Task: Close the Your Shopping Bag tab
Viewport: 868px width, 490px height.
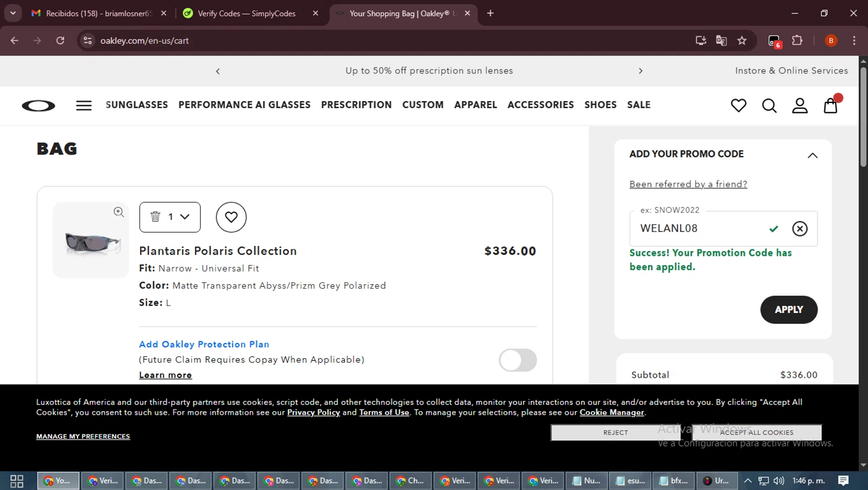Action: (x=467, y=13)
